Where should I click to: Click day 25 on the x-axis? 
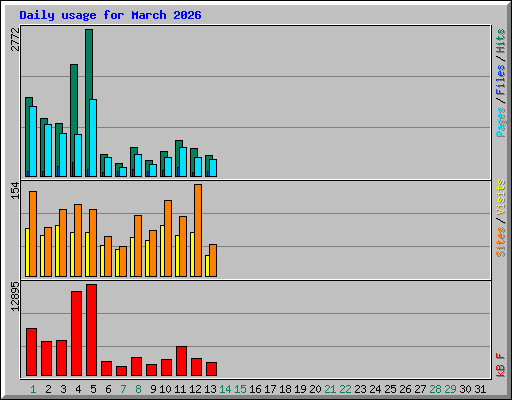(x=390, y=389)
